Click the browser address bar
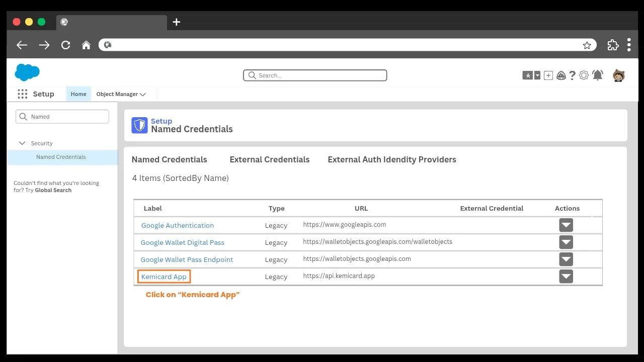 tap(347, 45)
